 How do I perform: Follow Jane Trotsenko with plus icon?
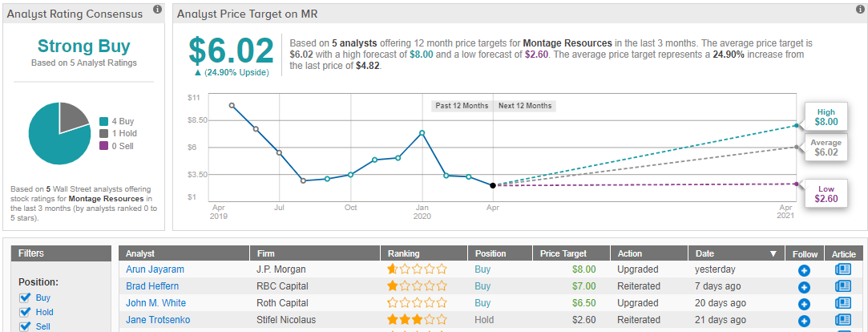tap(804, 321)
